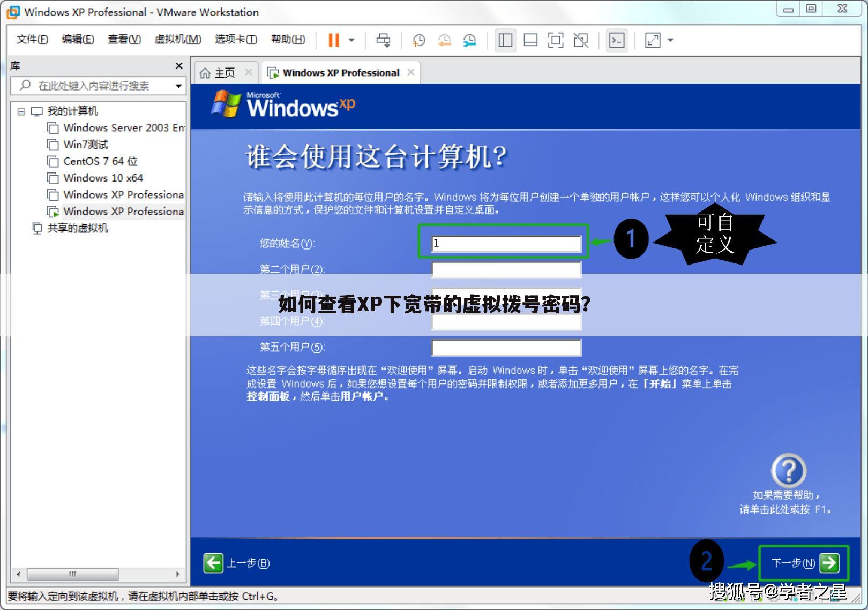
Task: Close the Windows XP Professional tab
Action: click(411, 72)
